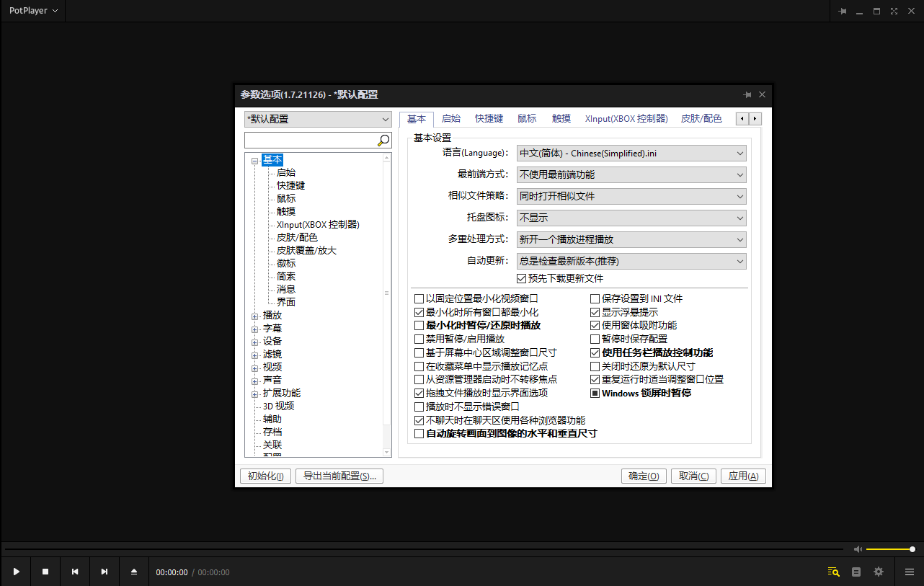This screenshot has height=586, width=924.
Task: Expand the 字幕 tree node
Action: tap(254, 329)
